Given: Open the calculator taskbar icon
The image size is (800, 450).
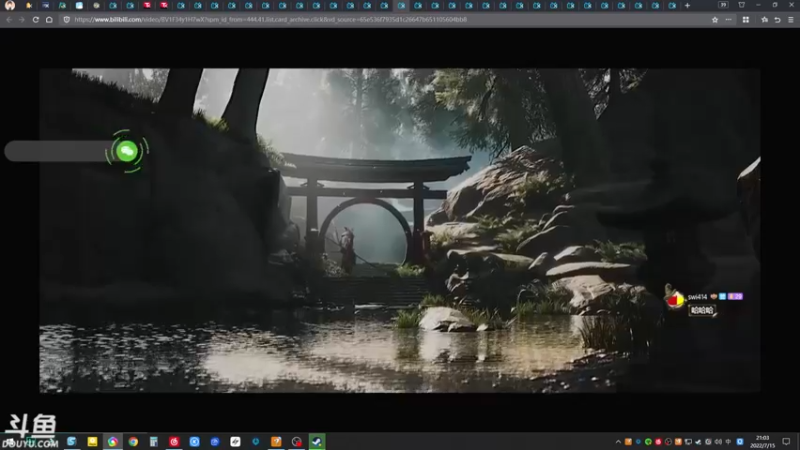Looking at the screenshot, I should pyautogui.click(x=154, y=441).
